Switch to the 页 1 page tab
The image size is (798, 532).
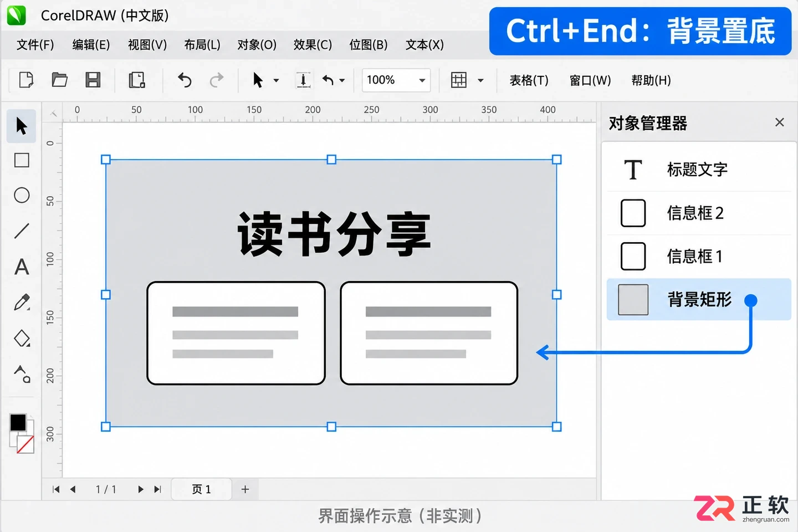[x=201, y=489]
